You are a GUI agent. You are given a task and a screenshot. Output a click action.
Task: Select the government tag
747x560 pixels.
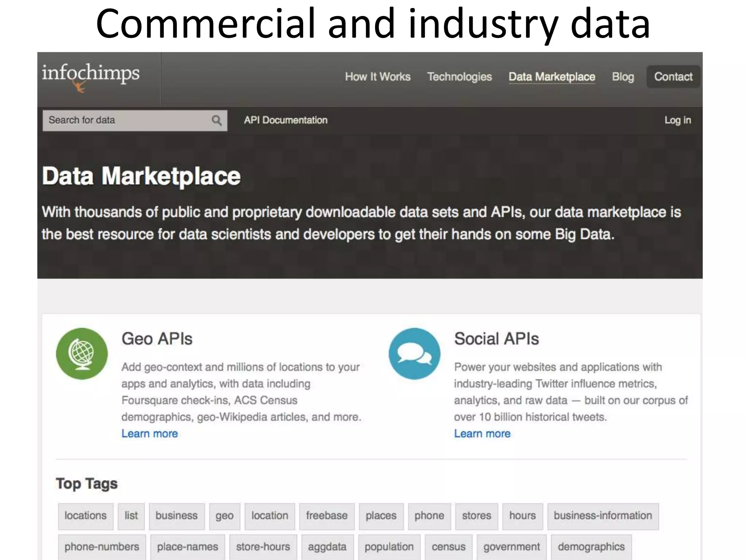512,547
